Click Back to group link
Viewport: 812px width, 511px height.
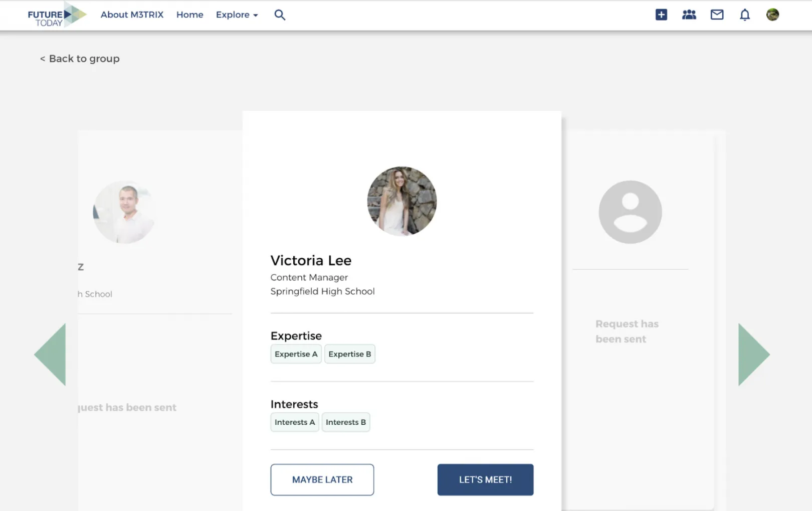(80, 59)
